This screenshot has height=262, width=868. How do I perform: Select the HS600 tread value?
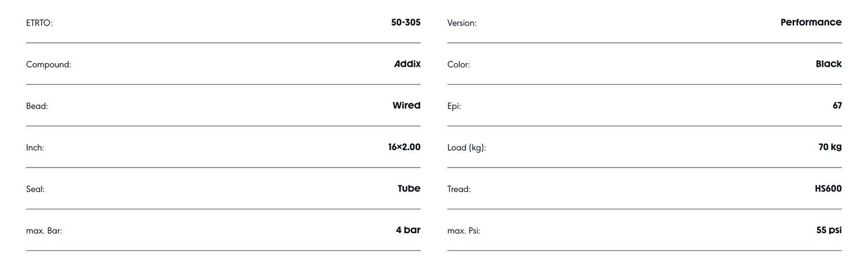click(x=828, y=189)
